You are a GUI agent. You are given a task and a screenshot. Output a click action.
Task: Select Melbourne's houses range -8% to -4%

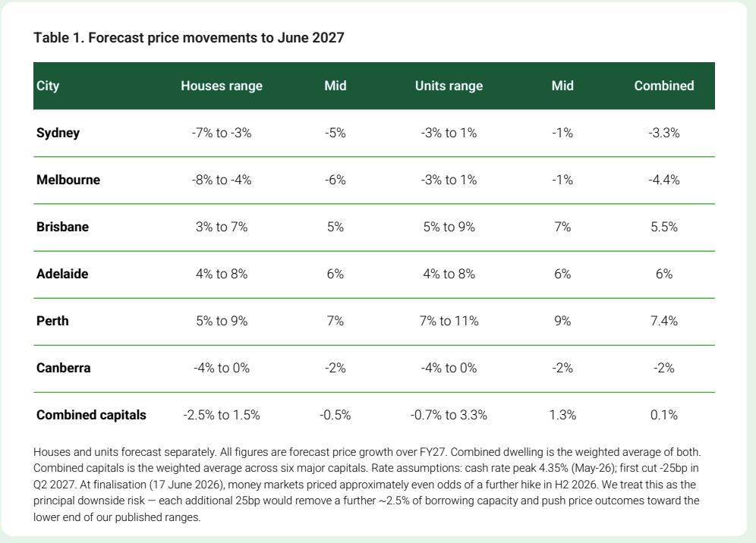click(222, 180)
